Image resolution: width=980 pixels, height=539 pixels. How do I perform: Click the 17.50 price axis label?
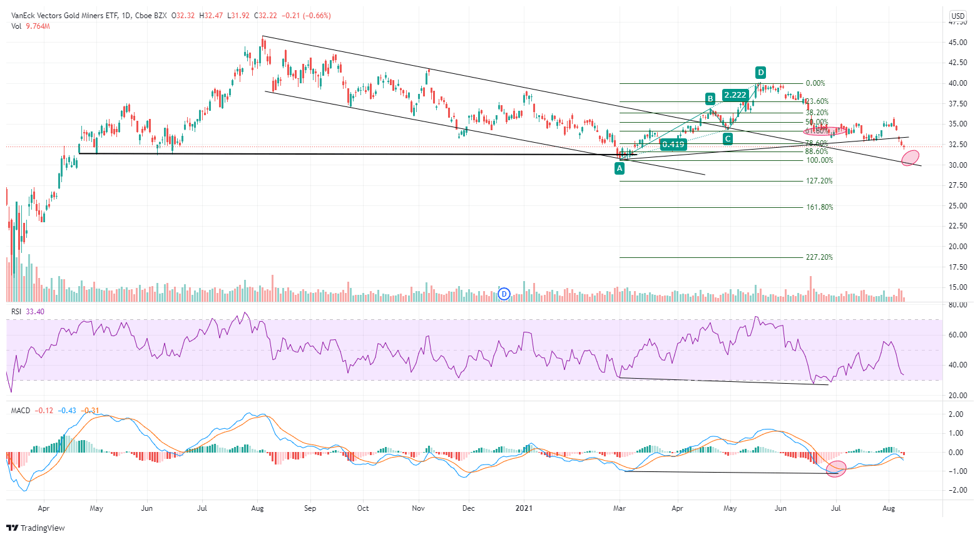(959, 267)
